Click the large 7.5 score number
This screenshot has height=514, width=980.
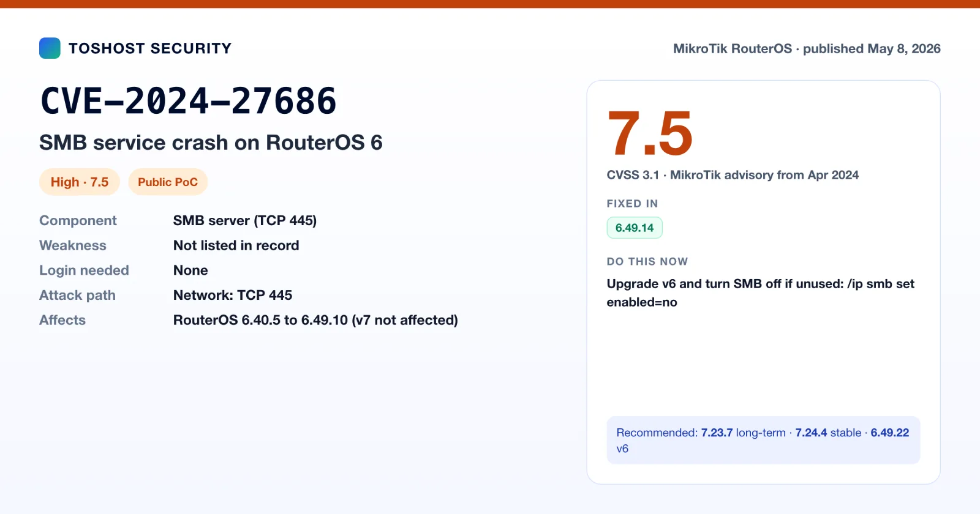(650, 133)
